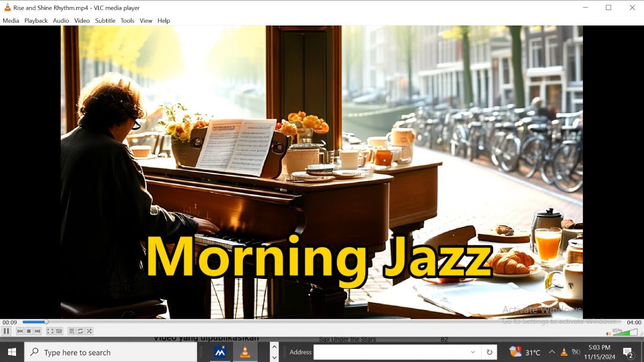The image size is (644, 362).
Task: Mute audio via speaker icon
Action: click(x=608, y=333)
